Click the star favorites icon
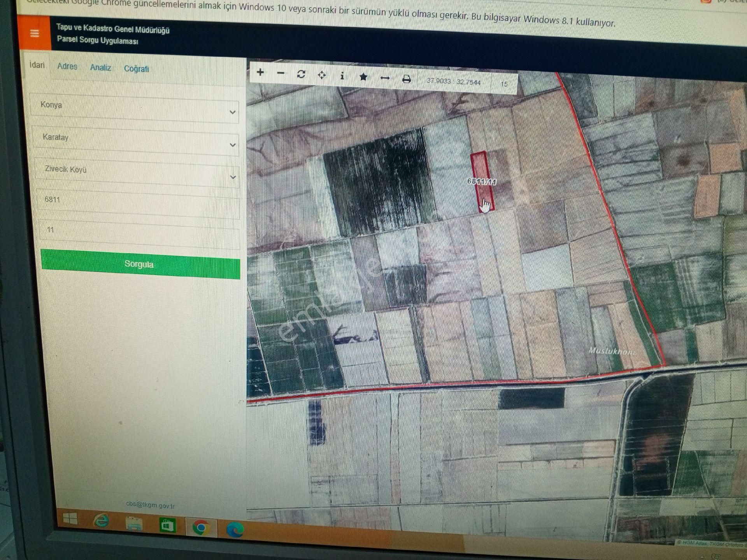The height and width of the screenshot is (560, 747). point(363,77)
